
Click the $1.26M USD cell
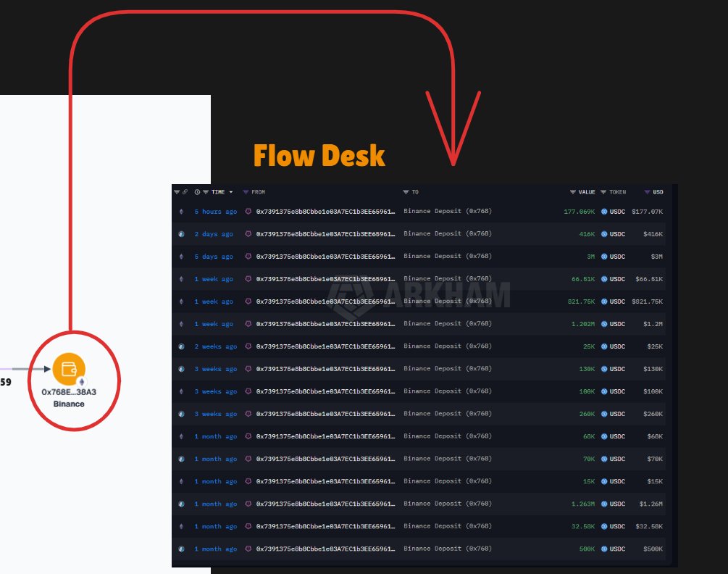(x=651, y=504)
